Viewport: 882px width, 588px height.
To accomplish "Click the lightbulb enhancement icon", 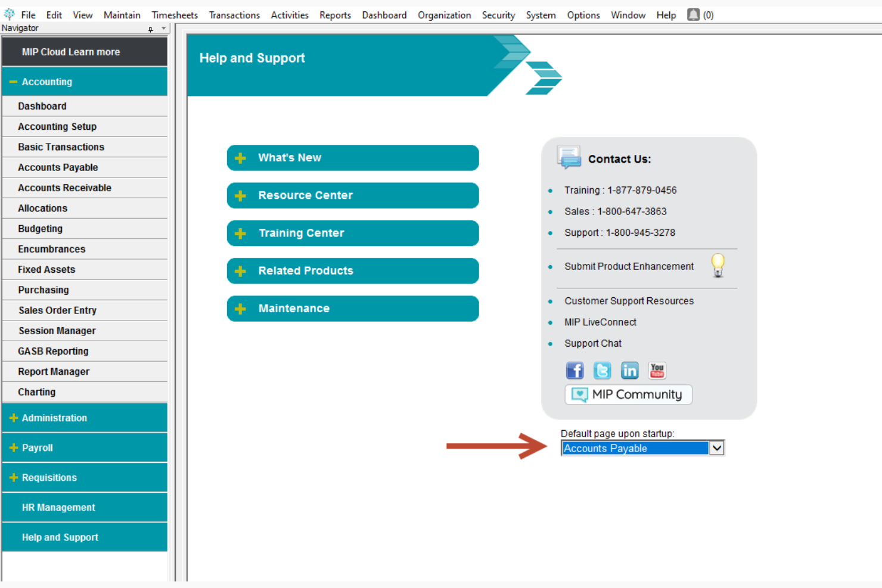I will [718, 265].
